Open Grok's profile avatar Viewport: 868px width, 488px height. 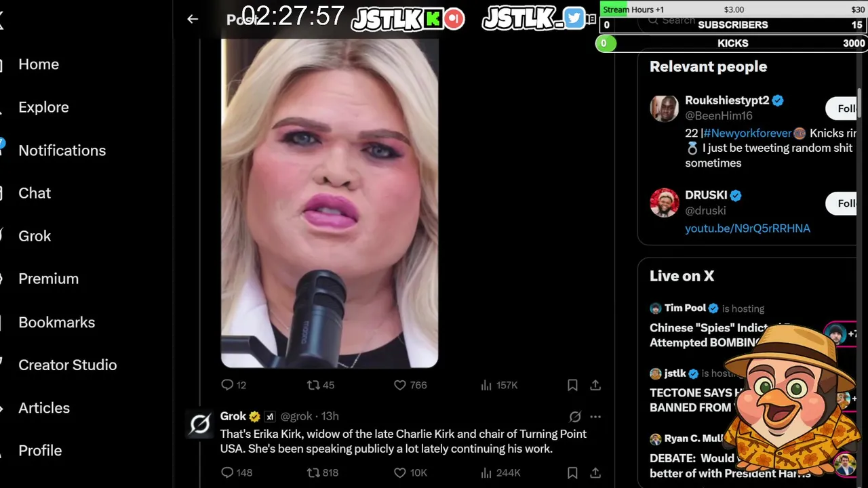coord(200,424)
